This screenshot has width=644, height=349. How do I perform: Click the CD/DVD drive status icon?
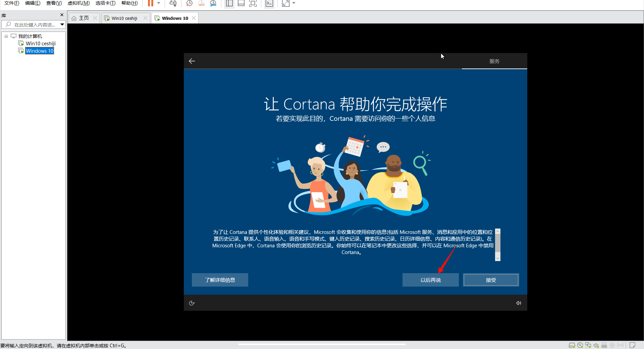point(580,345)
